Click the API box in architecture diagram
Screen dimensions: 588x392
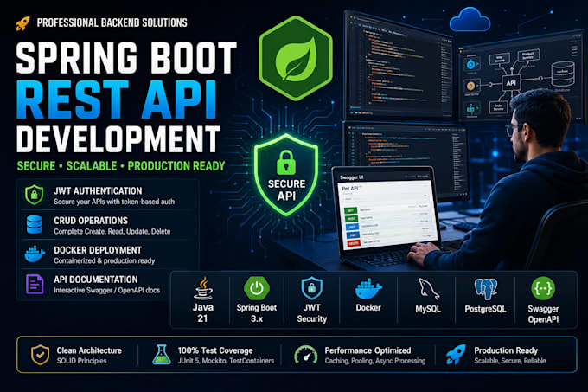click(x=511, y=83)
